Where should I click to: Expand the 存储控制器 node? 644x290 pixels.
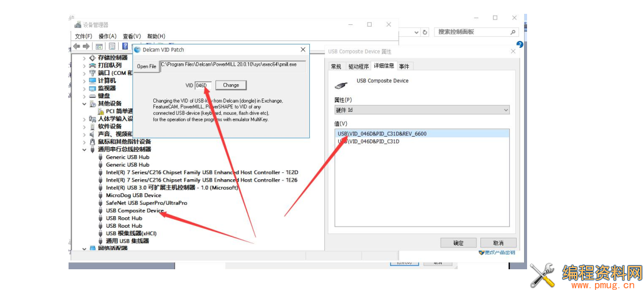click(x=84, y=58)
